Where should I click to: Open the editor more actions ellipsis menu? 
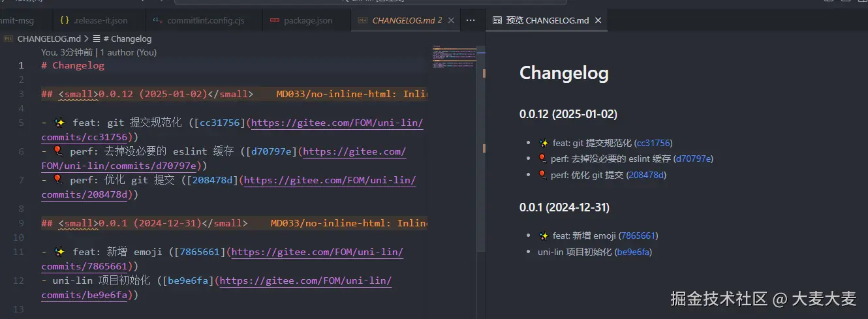point(471,20)
